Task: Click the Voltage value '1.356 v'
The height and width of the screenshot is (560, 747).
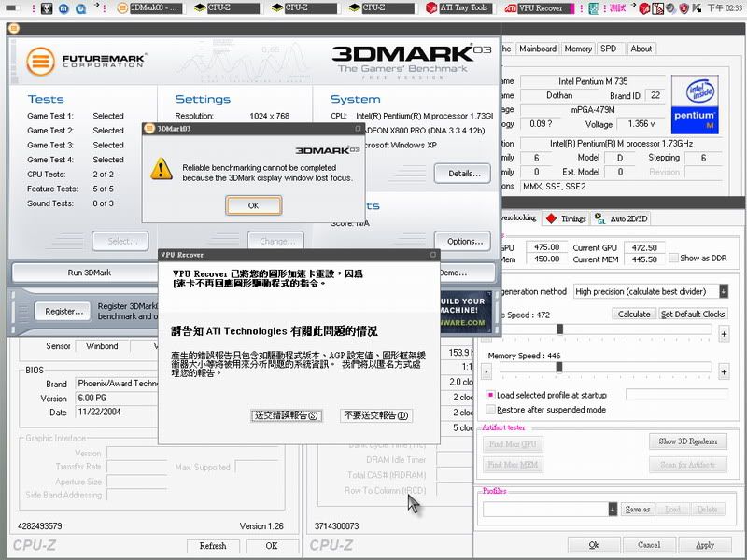Action: [641, 124]
